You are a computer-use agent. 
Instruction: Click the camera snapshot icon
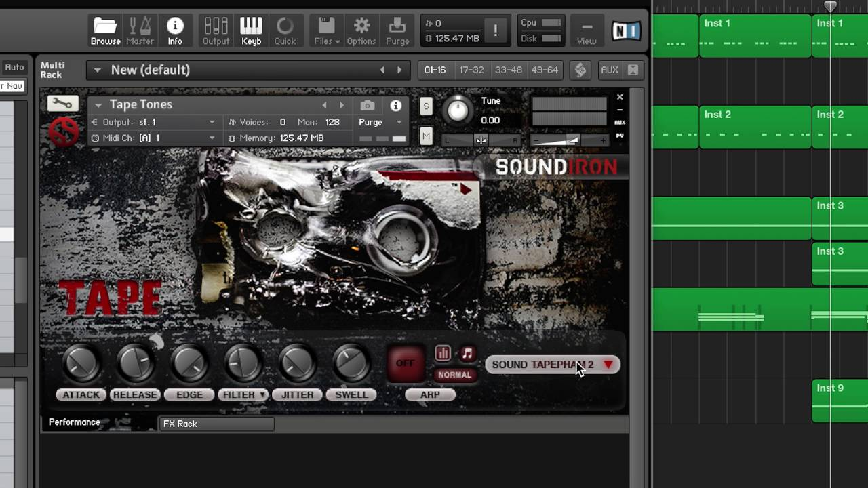[x=367, y=106]
